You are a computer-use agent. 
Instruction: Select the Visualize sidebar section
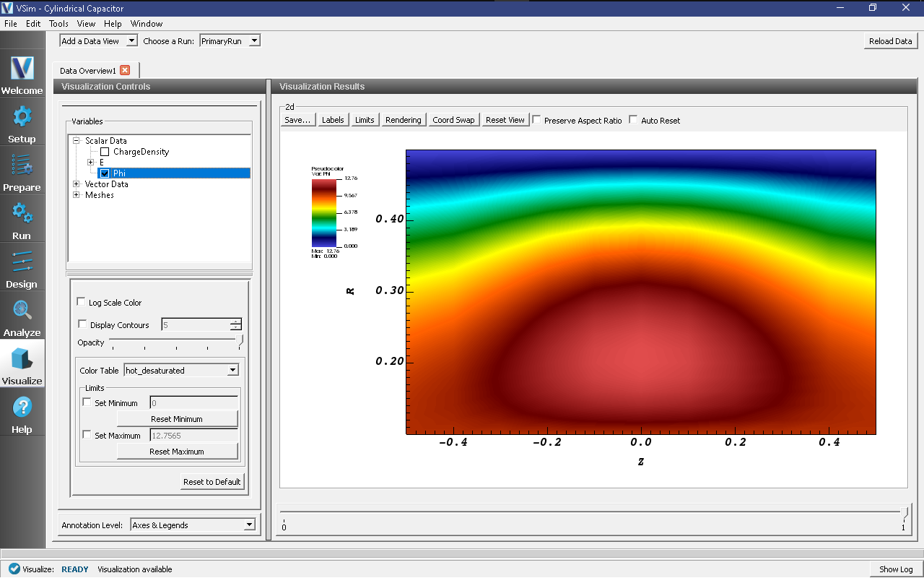(22, 364)
